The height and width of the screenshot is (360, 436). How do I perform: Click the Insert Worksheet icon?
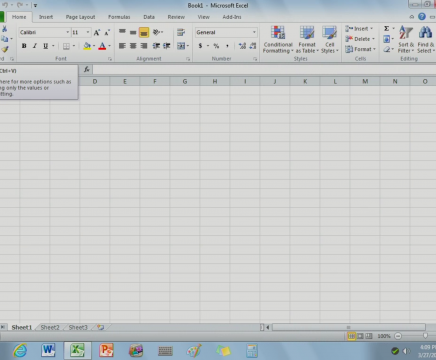tap(101, 327)
